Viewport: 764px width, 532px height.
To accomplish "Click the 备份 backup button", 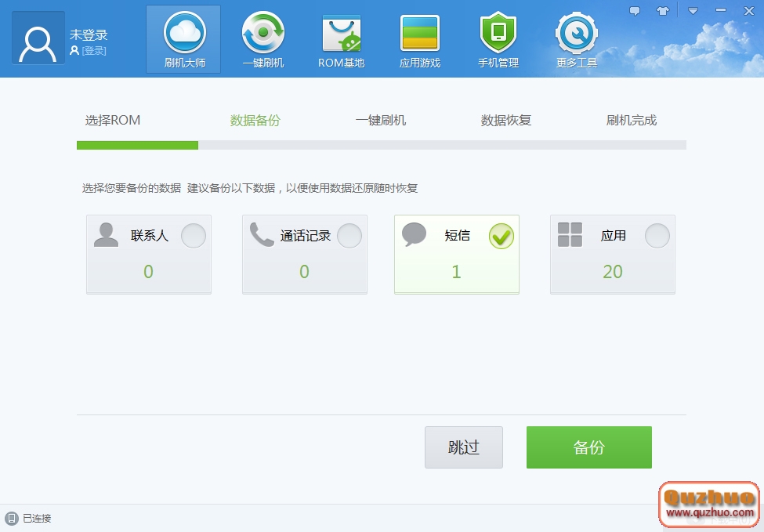I will [x=588, y=447].
